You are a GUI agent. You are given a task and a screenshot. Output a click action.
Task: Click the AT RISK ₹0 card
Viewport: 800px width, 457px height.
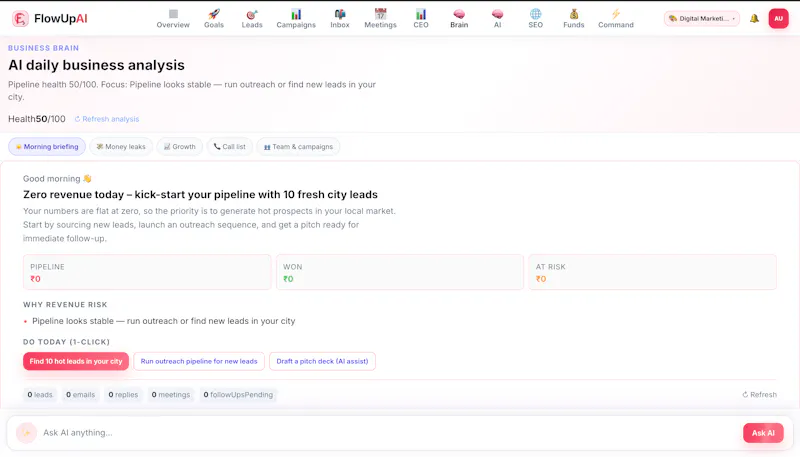[653, 272]
